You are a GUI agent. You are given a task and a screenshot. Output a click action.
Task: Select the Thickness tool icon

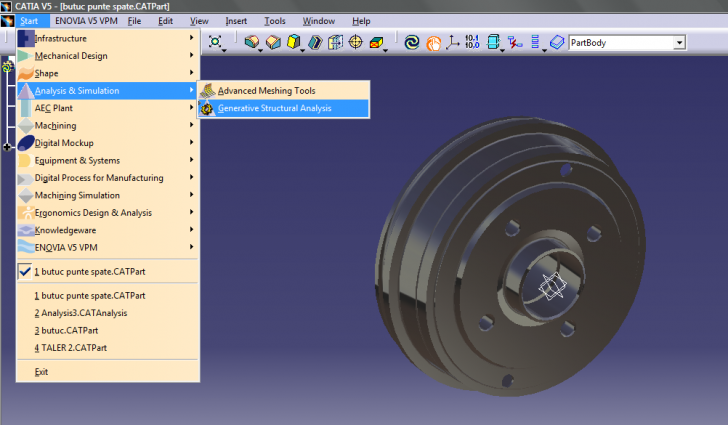[335, 42]
